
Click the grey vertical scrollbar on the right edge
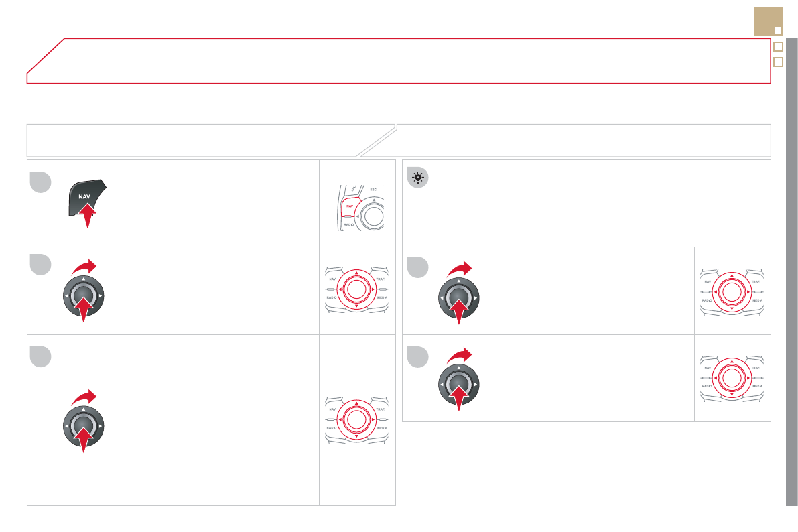coord(791,268)
